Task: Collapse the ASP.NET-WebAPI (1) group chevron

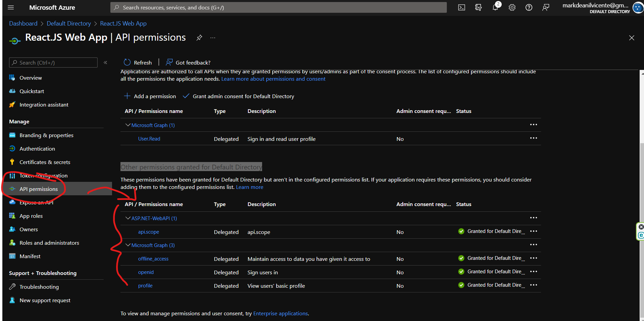Action: click(x=128, y=218)
